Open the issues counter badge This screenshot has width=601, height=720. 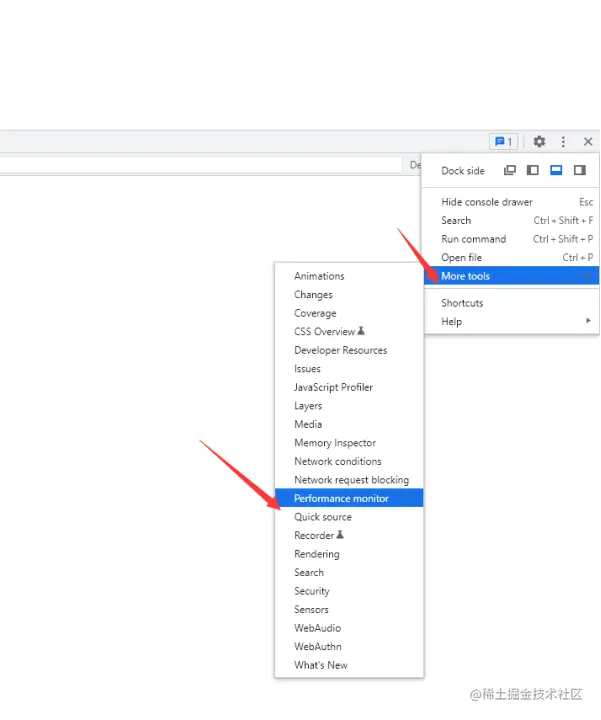[503, 141]
